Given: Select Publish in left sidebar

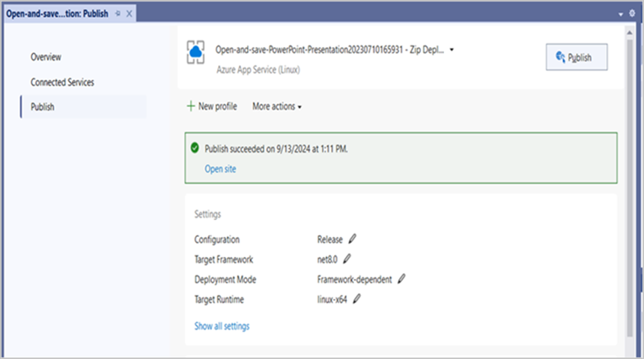Looking at the screenshot, I should (42, 107).
